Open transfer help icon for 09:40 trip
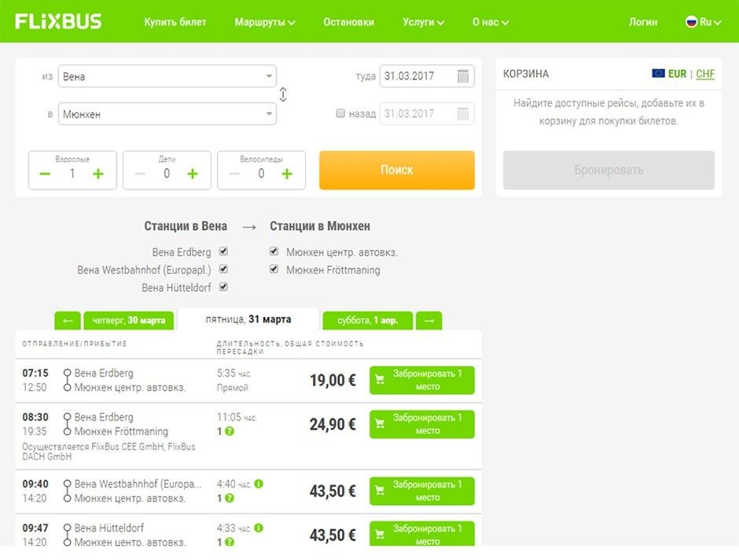Viewport: 739px width, 560px height. pos(229,498)
